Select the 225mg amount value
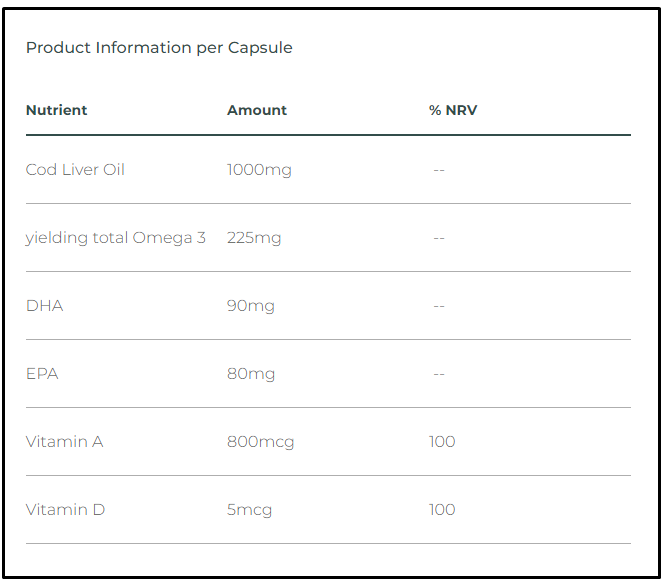Image resolution: width=671 pixels, height=588 pixels. (x=254, y=238)
